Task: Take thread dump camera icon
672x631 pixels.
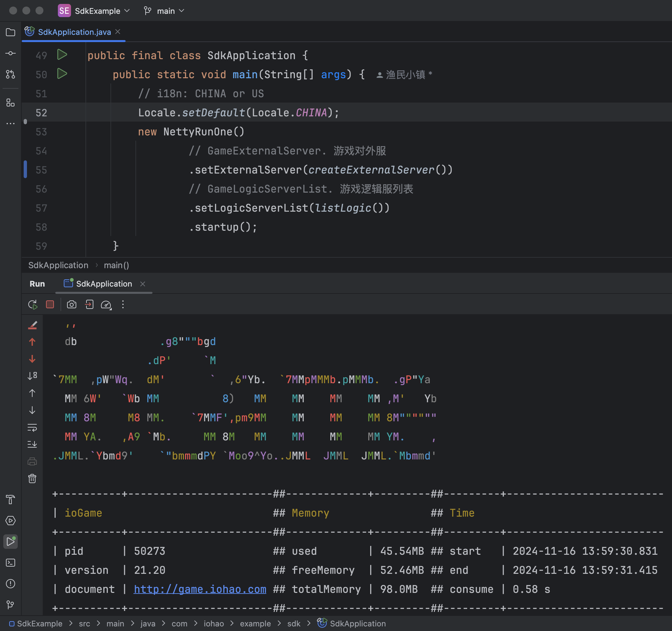Action: (71, 305)
